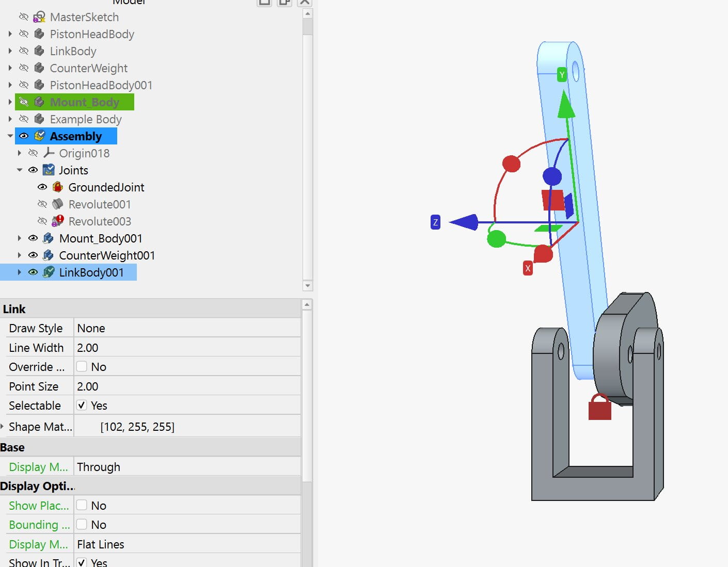Select the PistonHeadBody001 label
Viewport: 728px width, 567px height.
pos(101,85)
